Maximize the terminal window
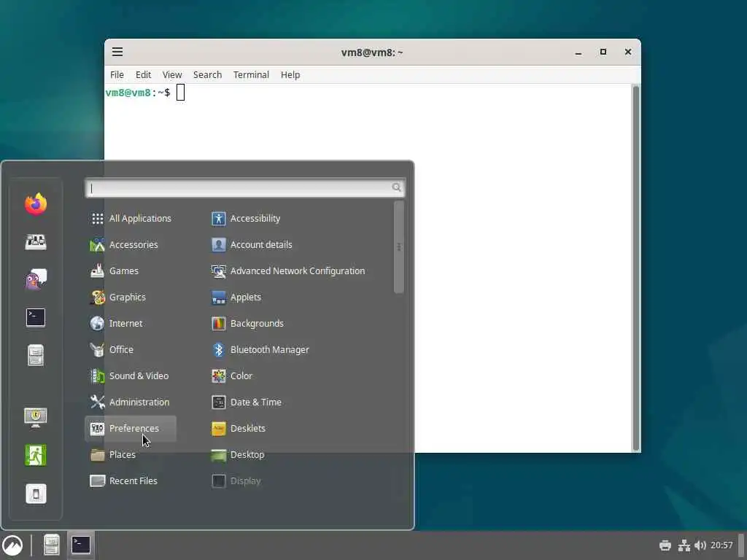Image resolution: width=747 pixels, height=560 pixels. 603,52
